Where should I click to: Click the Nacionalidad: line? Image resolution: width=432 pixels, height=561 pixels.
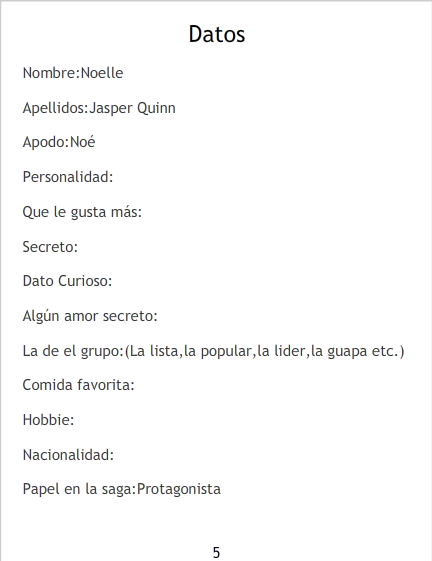(68, 455)
